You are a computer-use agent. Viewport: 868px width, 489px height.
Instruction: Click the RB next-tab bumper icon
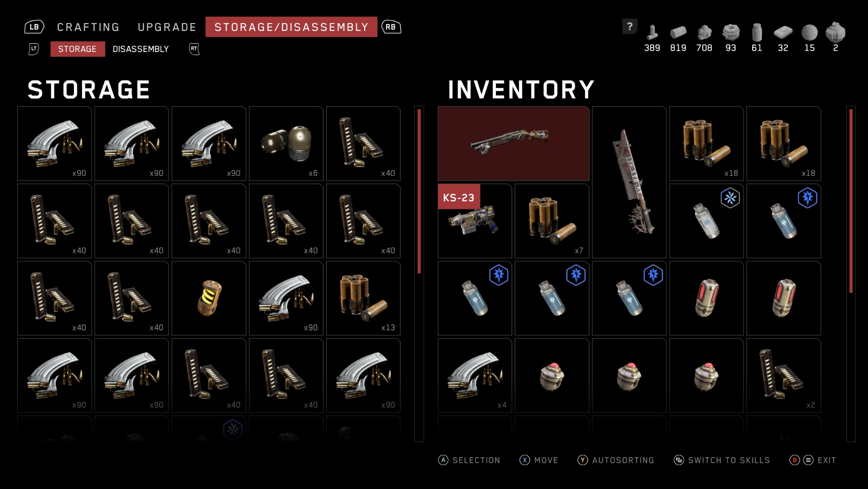pyautogui.click(x=391, y=27)
